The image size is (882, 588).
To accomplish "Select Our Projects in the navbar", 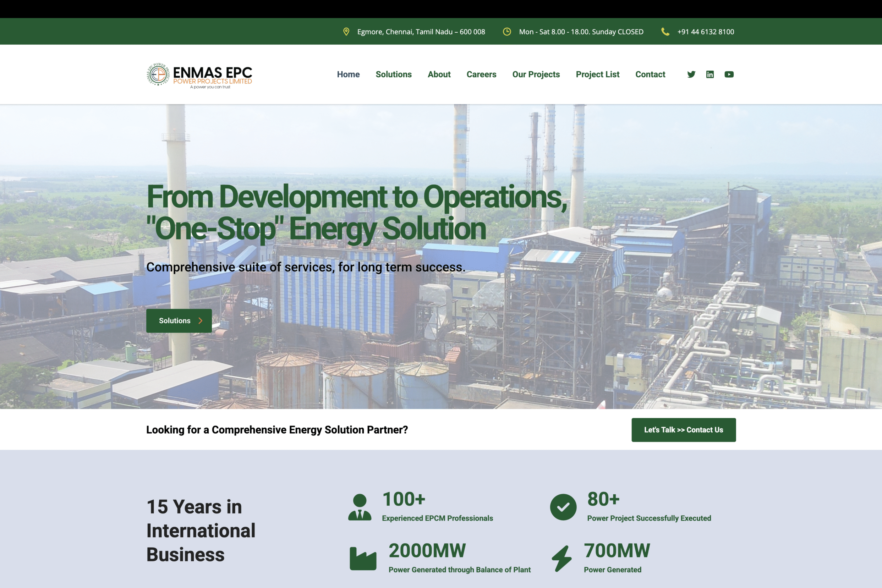I will click(x=536, y=74).
